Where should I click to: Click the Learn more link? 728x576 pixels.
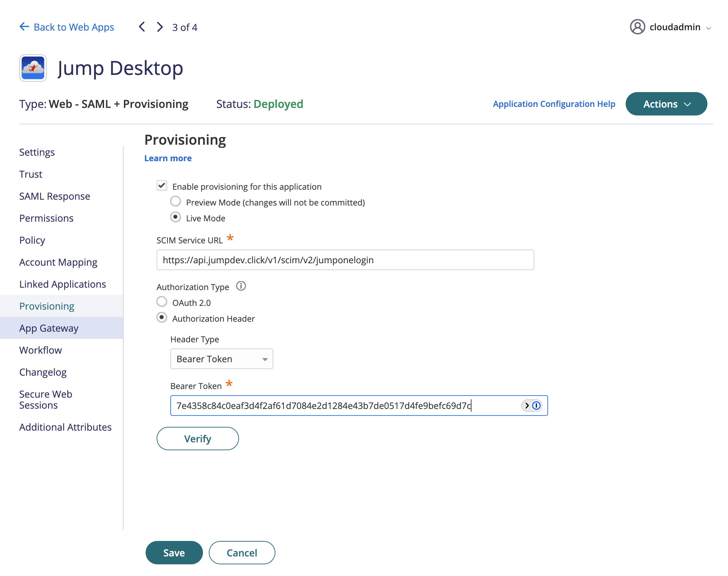168,158
